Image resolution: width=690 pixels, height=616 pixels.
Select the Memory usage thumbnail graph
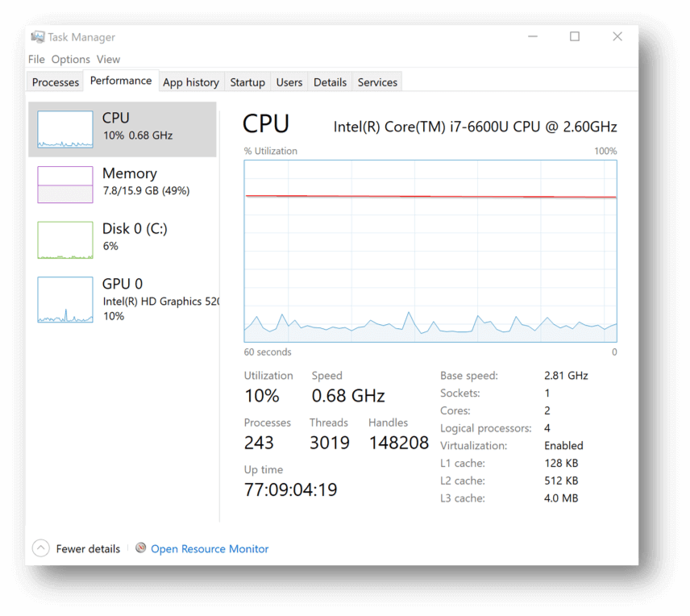(x=65, y=185)
